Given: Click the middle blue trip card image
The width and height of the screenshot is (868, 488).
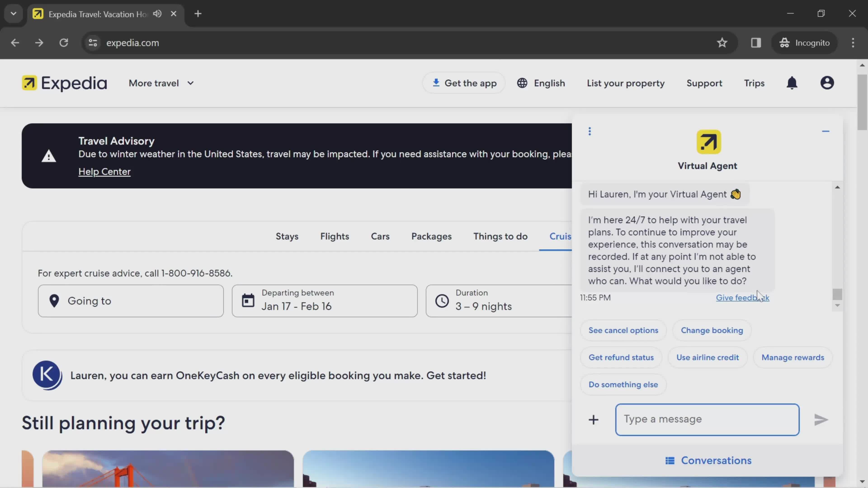Looking at the screenshot, I should click(428, 469).
